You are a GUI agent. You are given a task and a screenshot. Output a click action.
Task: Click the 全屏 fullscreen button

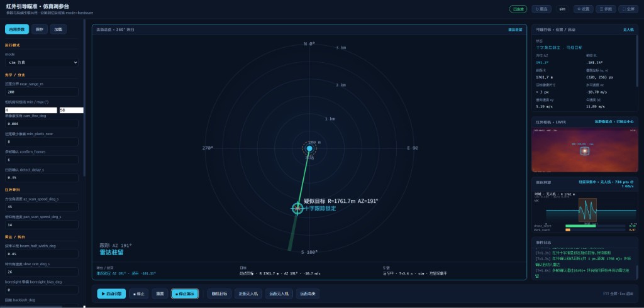coord(628,9)
